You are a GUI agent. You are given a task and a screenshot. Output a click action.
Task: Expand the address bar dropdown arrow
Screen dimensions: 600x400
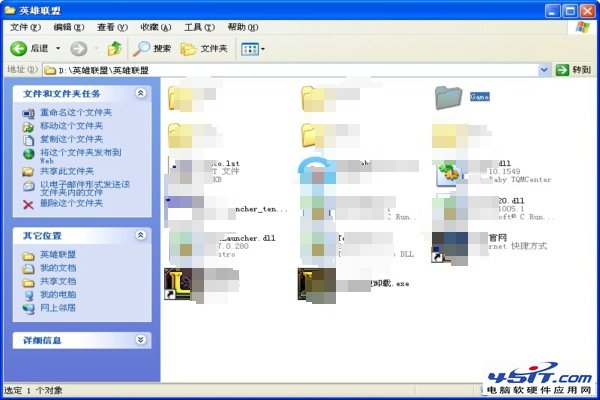pyautogui.click(x=544, y=70)
